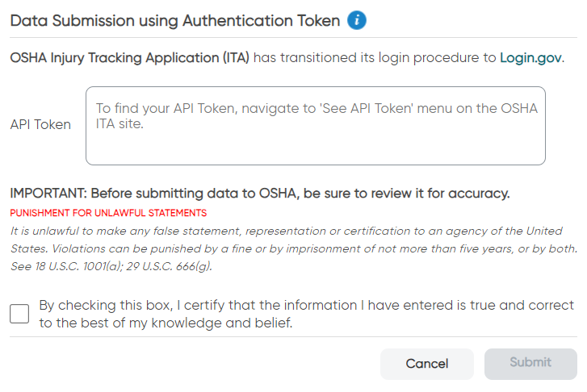Click the 'By checking this box' label text
The height and width of the screenshot is (392, 587).
coord(306,314)
